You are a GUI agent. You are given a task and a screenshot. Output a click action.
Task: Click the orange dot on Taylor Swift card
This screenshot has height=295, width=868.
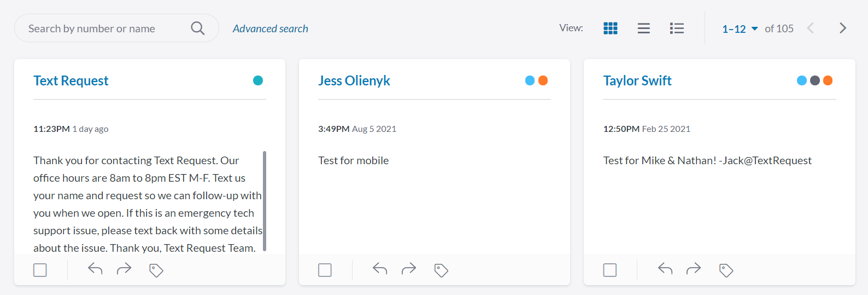coord(828,80)
